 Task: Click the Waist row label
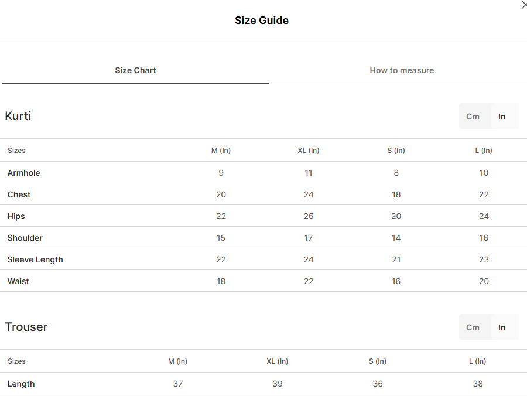(x=18, y=281)
